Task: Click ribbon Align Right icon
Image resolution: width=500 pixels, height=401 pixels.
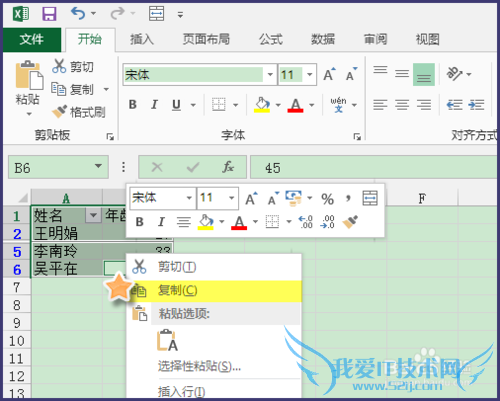Action: [424, 105]
